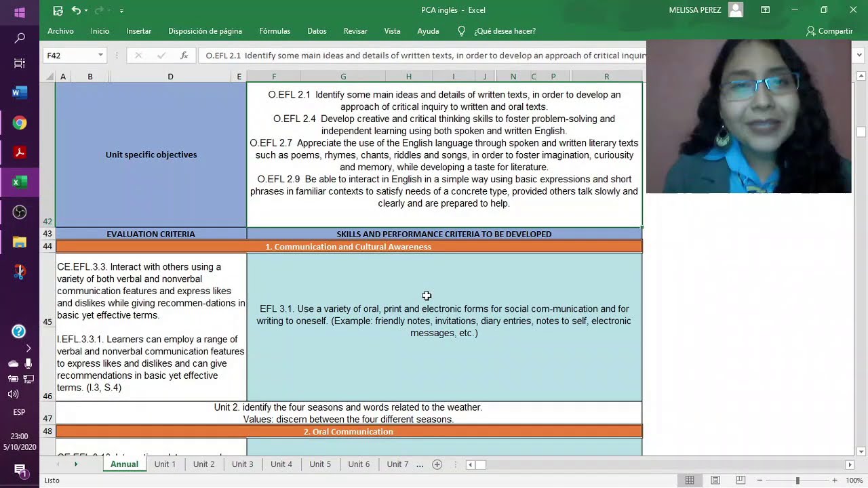Click vertical scrollbar down arrow
The height and width of the screenshot is (488, 868).
click(861, 451)
